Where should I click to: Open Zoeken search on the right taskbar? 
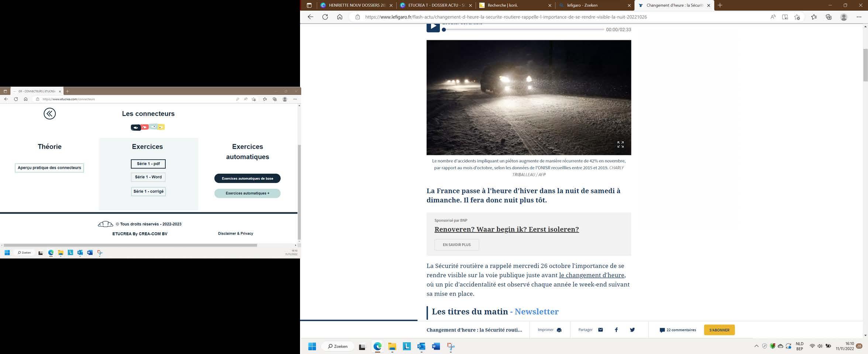338,347
